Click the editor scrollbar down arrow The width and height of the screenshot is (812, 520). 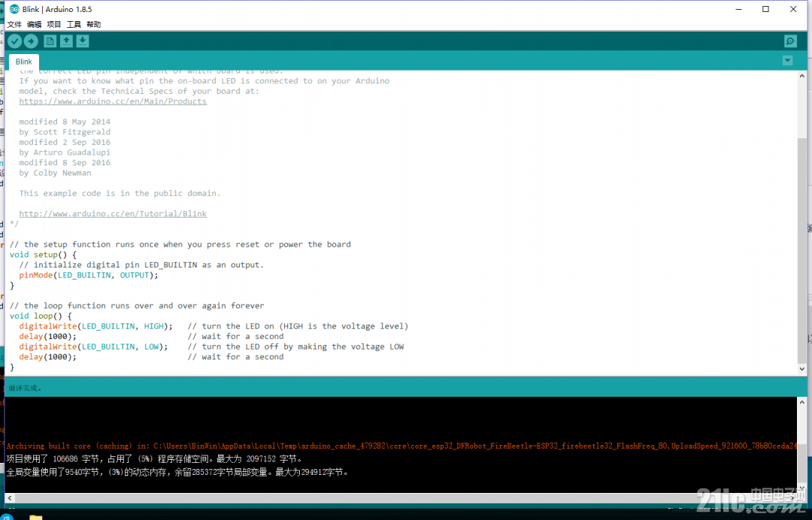pos(802,369)
